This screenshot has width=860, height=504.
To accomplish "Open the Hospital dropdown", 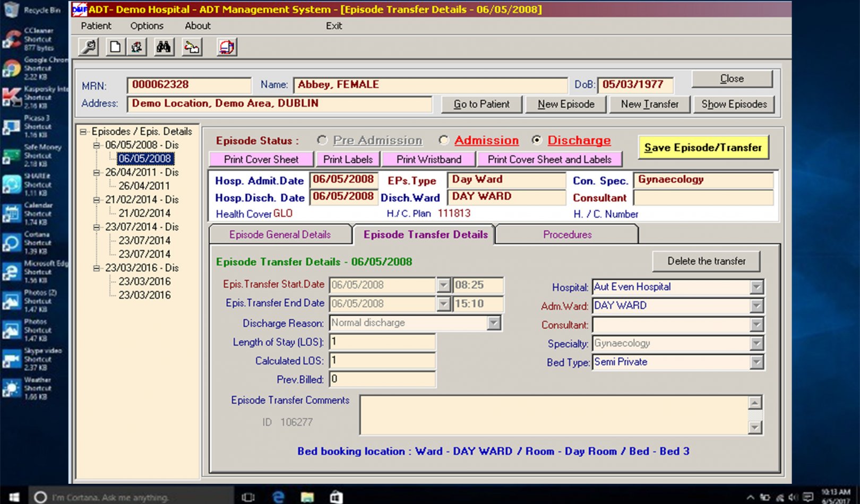I will coord(756,287).
